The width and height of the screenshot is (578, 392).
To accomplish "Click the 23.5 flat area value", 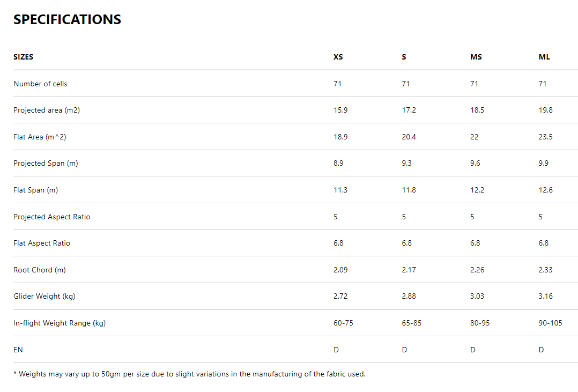I will point(545,137).
